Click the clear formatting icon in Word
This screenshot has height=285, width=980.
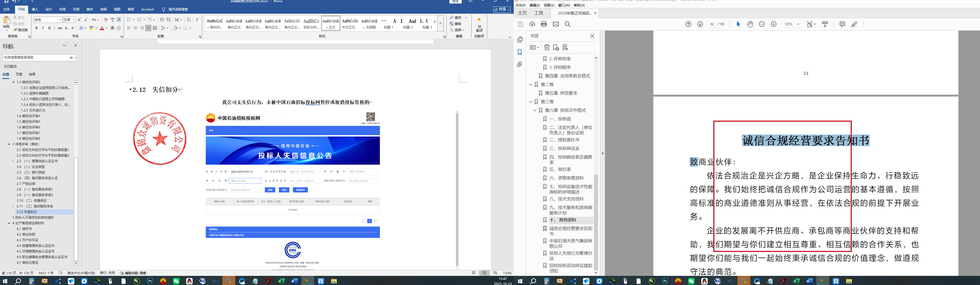[x=106, y=20]
